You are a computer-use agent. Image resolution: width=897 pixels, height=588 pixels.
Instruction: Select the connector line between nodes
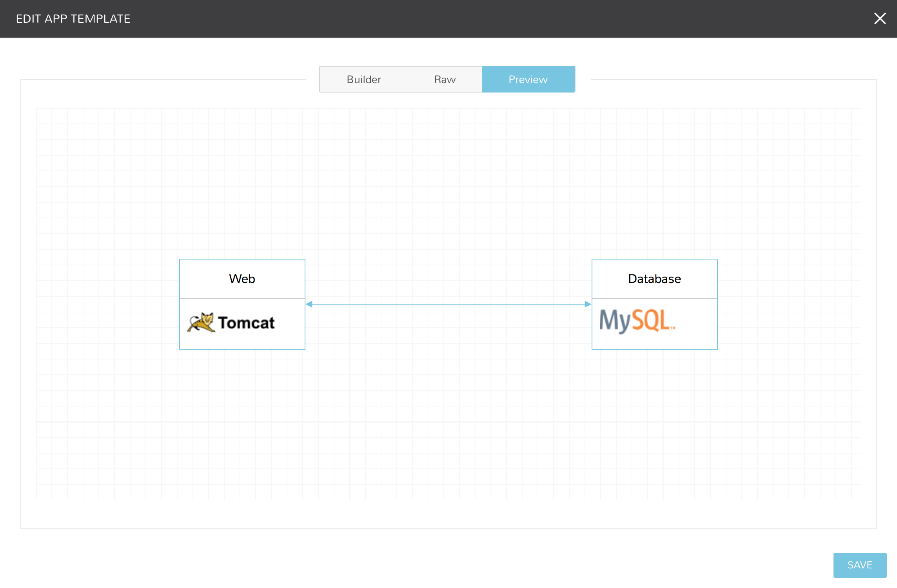(x=448, y=304)
